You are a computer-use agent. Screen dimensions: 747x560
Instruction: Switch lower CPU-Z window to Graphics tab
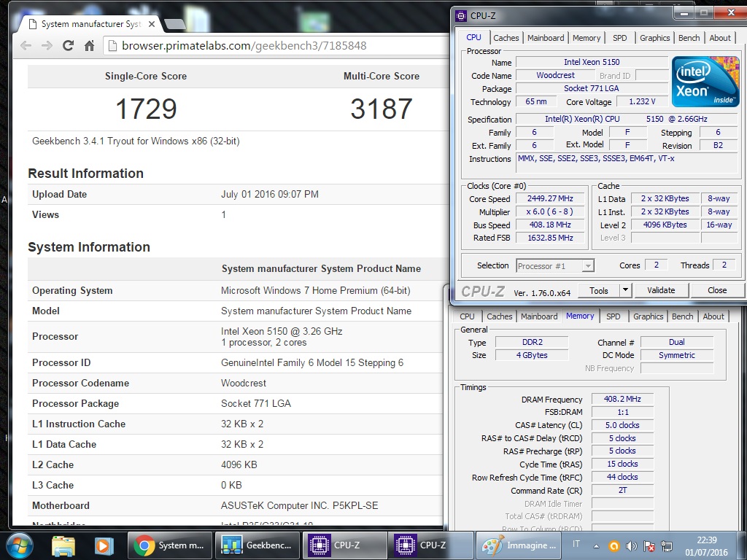[x=648, y=316]
